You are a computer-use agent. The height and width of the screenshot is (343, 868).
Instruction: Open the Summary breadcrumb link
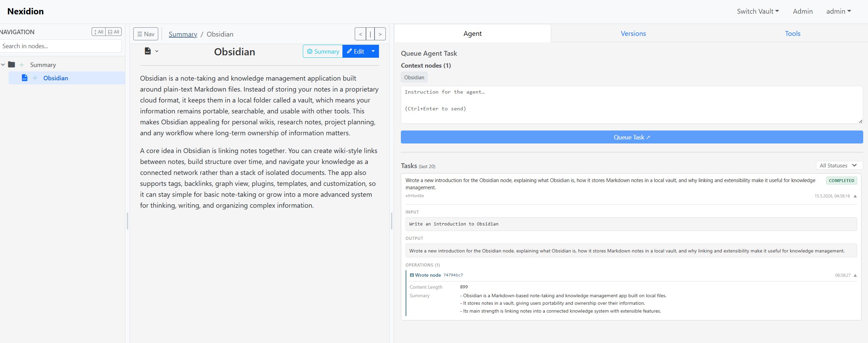point(183,34)
